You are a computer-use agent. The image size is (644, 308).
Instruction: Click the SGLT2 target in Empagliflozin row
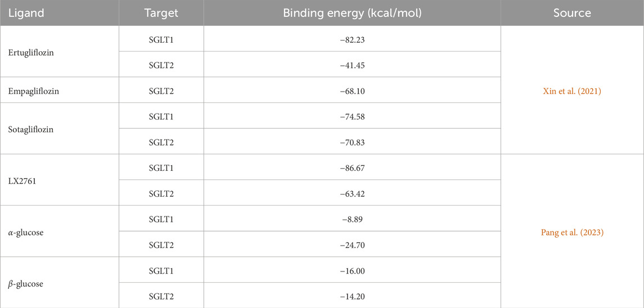click(161, 91)
